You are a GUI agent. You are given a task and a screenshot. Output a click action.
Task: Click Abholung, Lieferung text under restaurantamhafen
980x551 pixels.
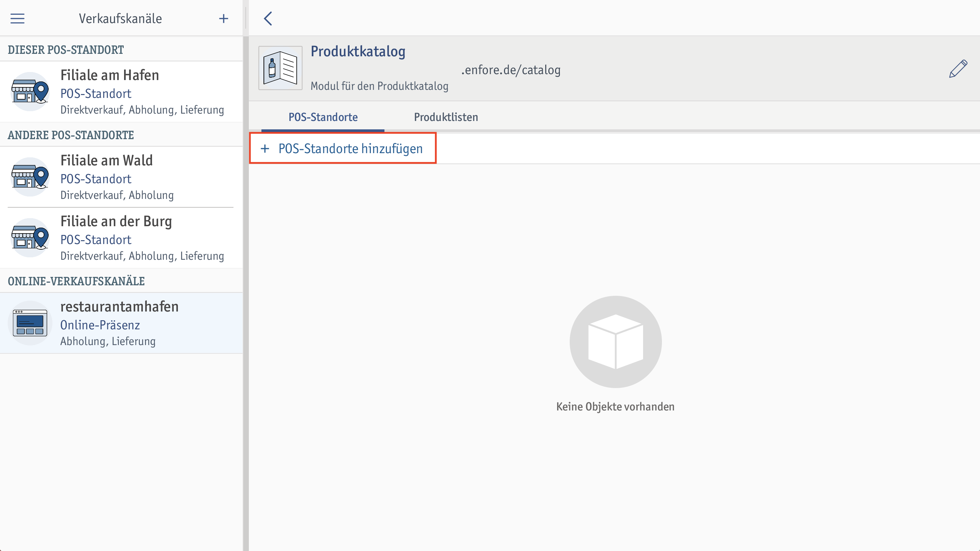(x=108, y=341)
